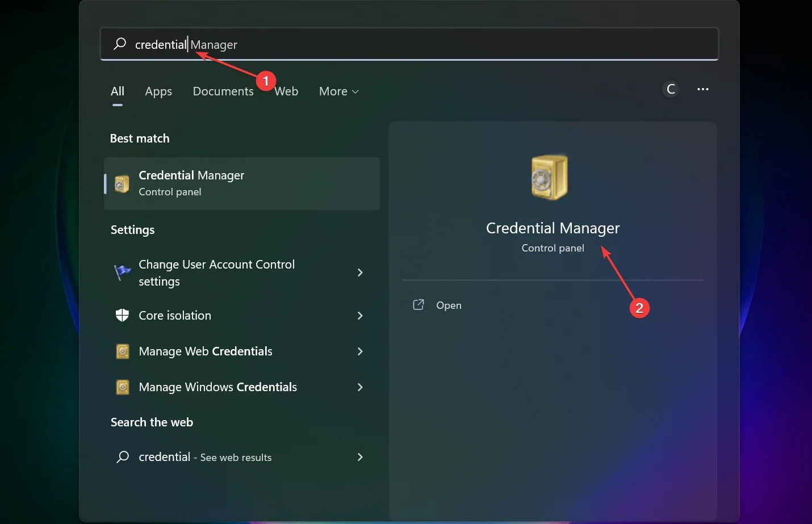Switch to the Web tab

point(286,91)
